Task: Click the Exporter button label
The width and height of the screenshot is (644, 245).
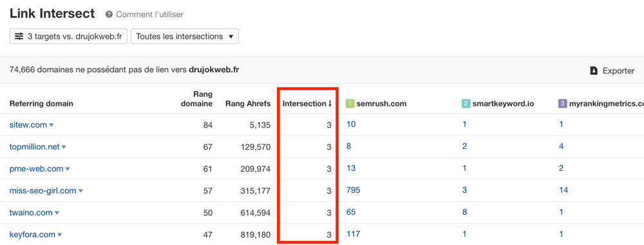Action: 618,71
